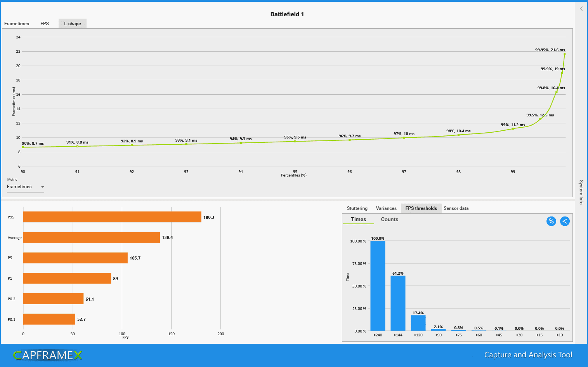Image resolution: width=588 pixels, height=367 pixels.
Task: Click the Battlefield 1 title
Action: (x=287, y=14)
